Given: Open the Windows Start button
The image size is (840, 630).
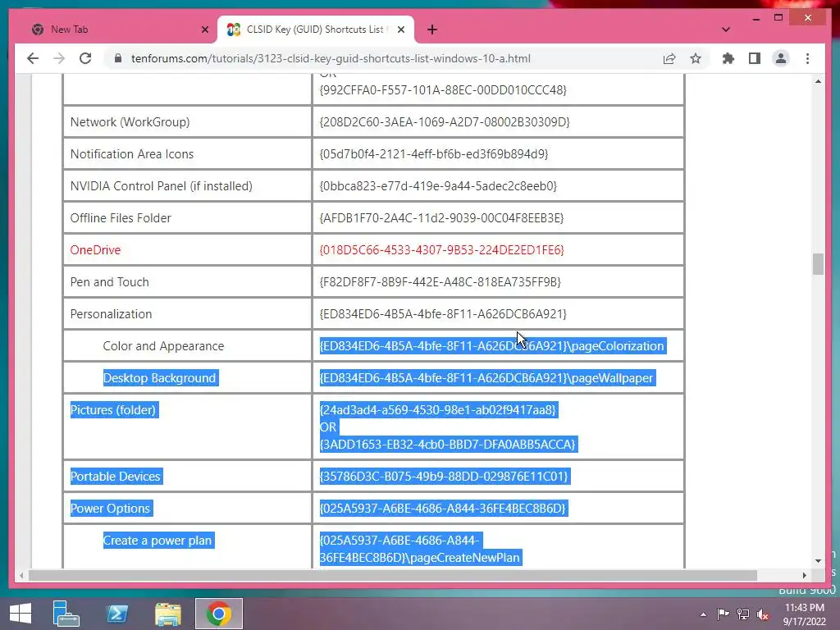Looking at the screenshot, I should pos(21,614).
